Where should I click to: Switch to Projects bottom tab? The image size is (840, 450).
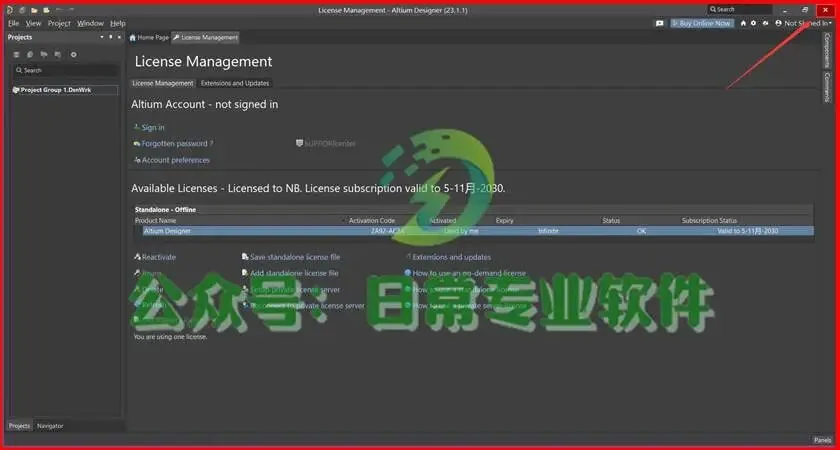pyautogui.click(x=20, y=426)
